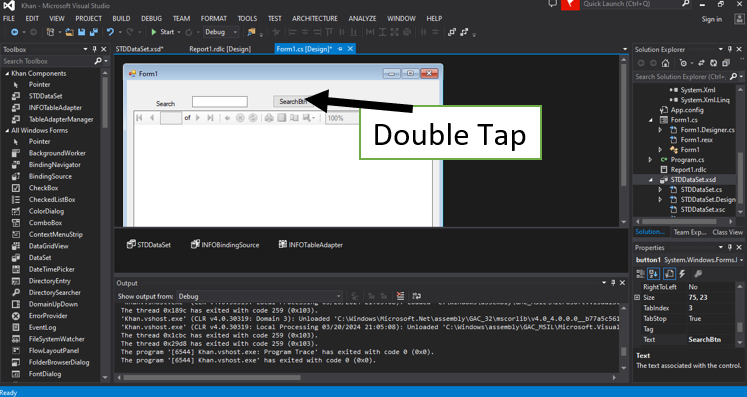Screen dimensions: 747x397
Task: Collapse the STDDataSet.xsd tree node
Action: 651,180
